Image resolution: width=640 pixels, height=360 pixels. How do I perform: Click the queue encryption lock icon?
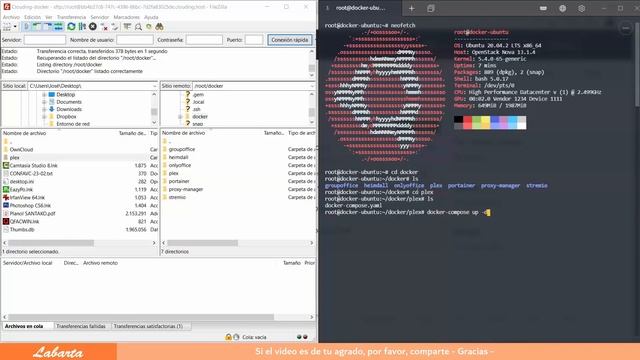point(229,337)
